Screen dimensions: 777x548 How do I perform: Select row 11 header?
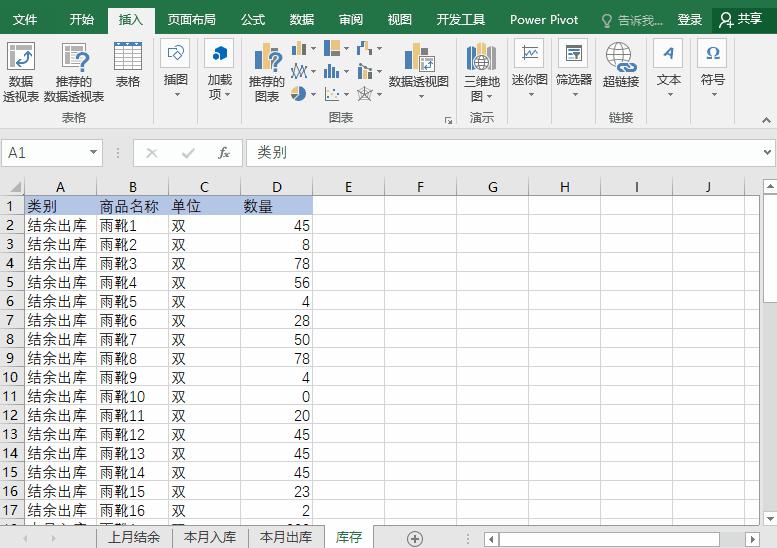[11, 396]
